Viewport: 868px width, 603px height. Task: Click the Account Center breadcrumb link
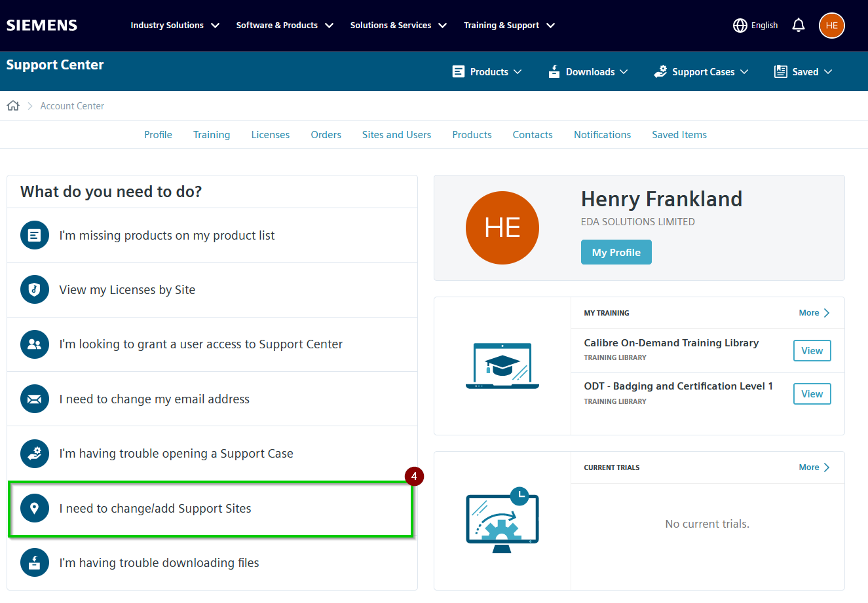click(72, 106)
